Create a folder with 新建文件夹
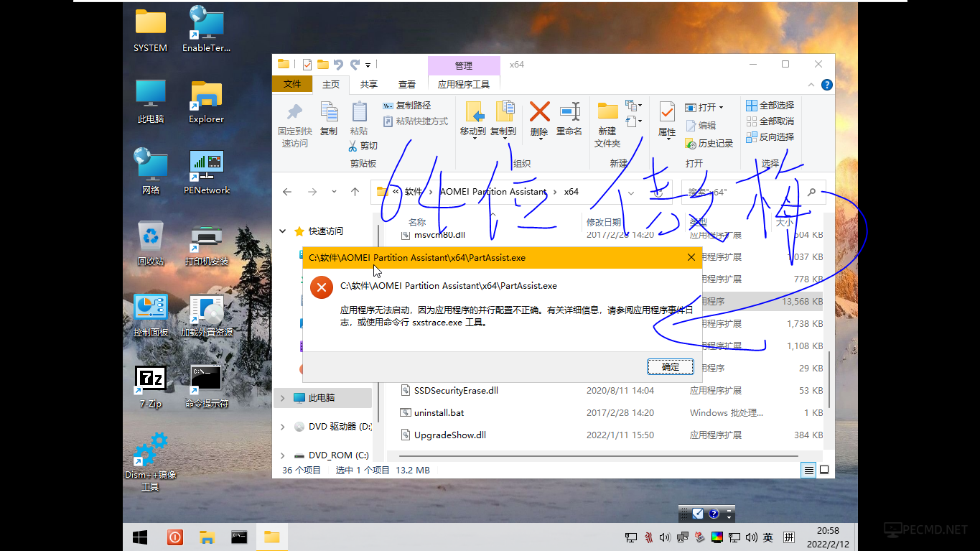The height and width of the screenshot is (551, 980). [607, 124]
